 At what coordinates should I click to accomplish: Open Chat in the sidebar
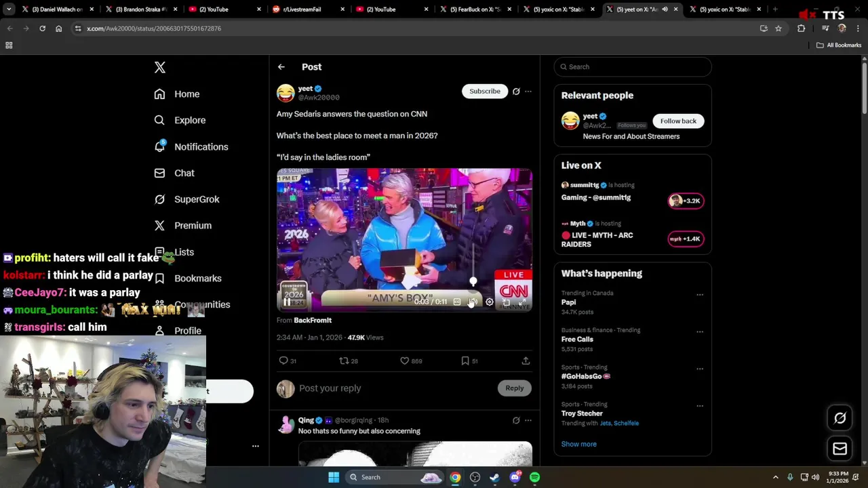point(174,173)
